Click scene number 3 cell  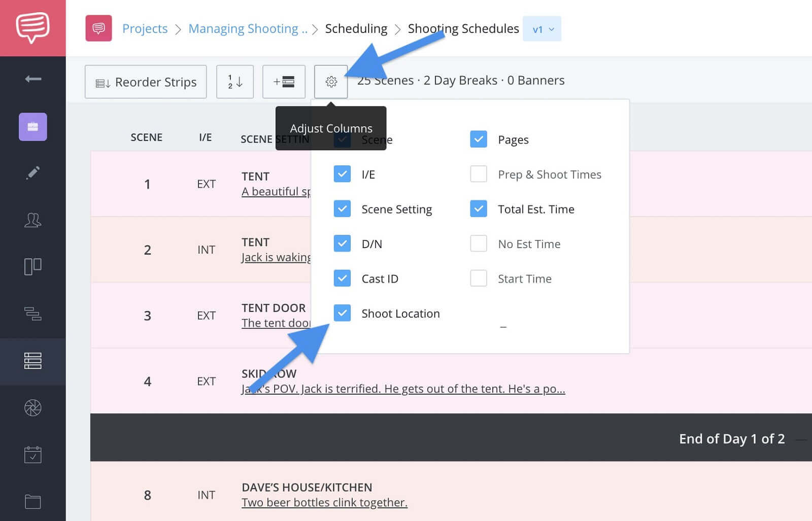[147, 316]
